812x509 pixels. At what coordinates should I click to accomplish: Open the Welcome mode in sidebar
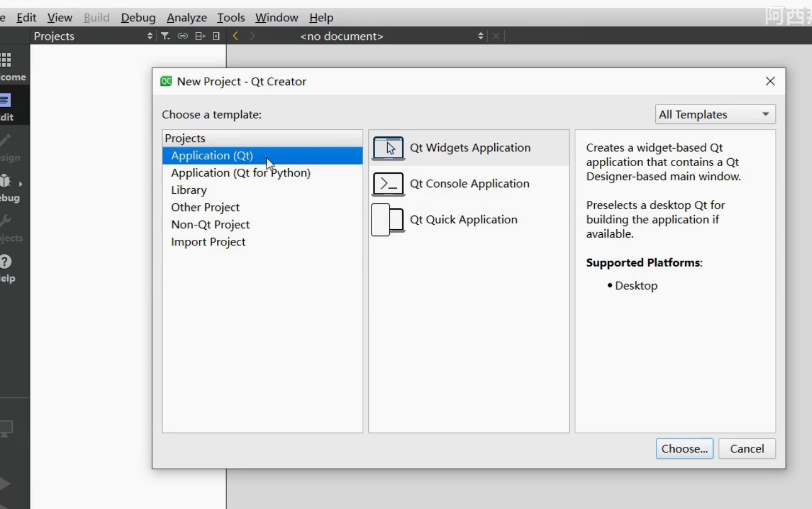[x=8, y=67]
